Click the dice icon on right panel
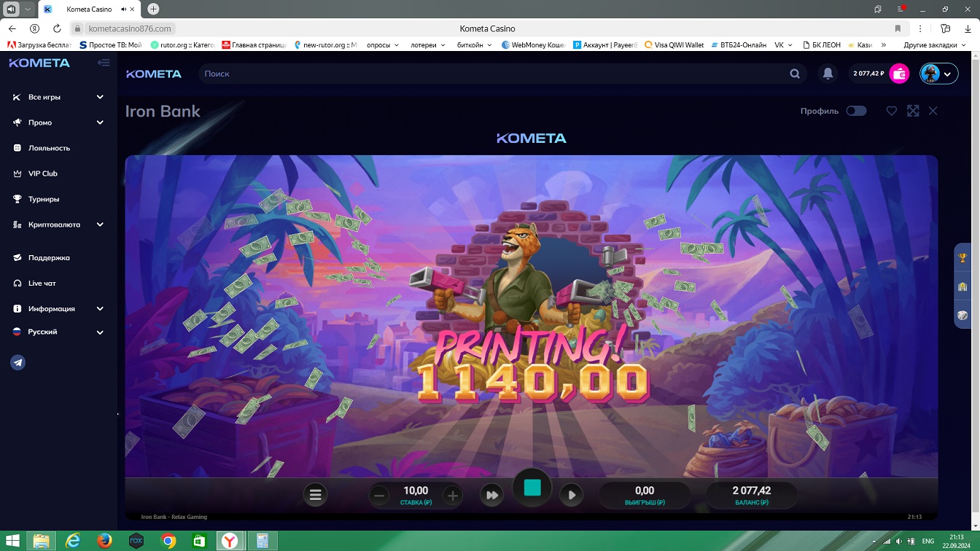 click(x=962, y=316)
